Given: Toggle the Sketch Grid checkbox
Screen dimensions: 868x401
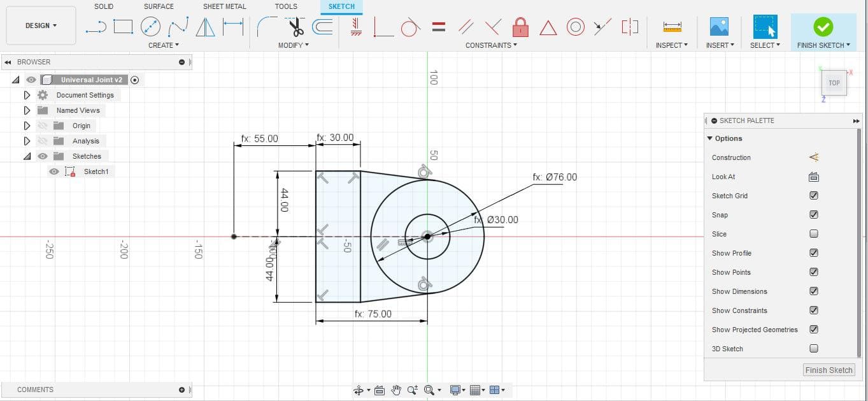Looking at the screenshot, I should click(813, 196).
